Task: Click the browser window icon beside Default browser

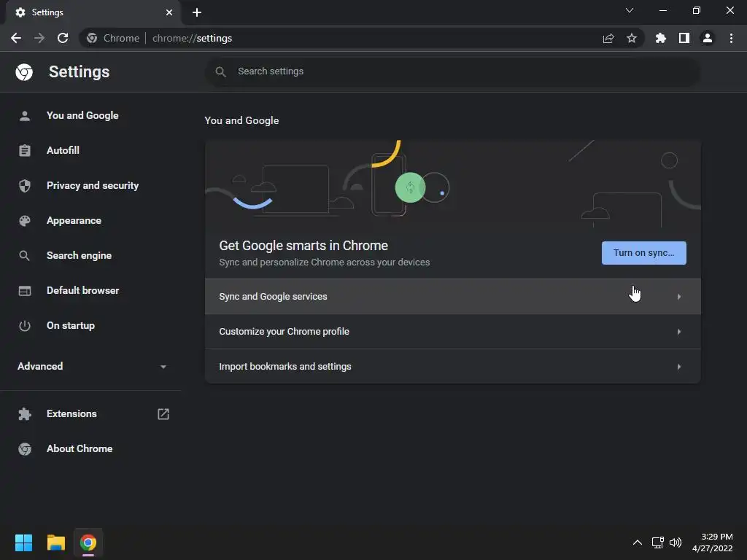Action: tap(25, 290)
